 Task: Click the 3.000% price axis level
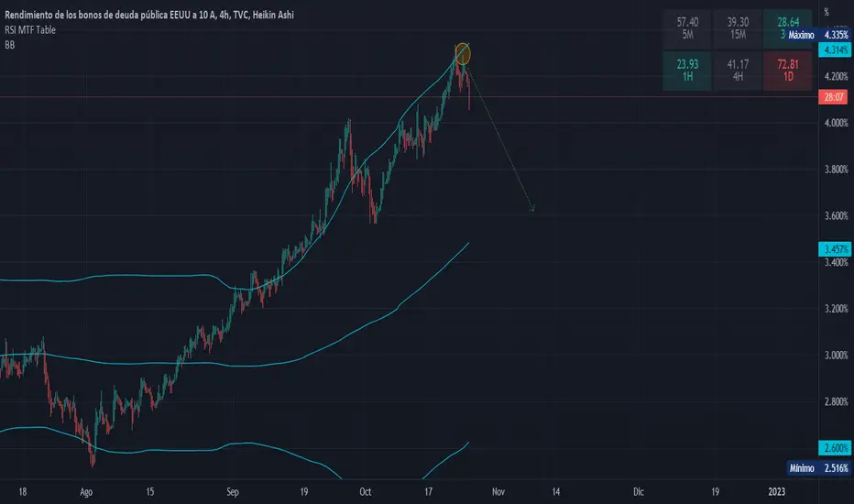tap(836, 356)
